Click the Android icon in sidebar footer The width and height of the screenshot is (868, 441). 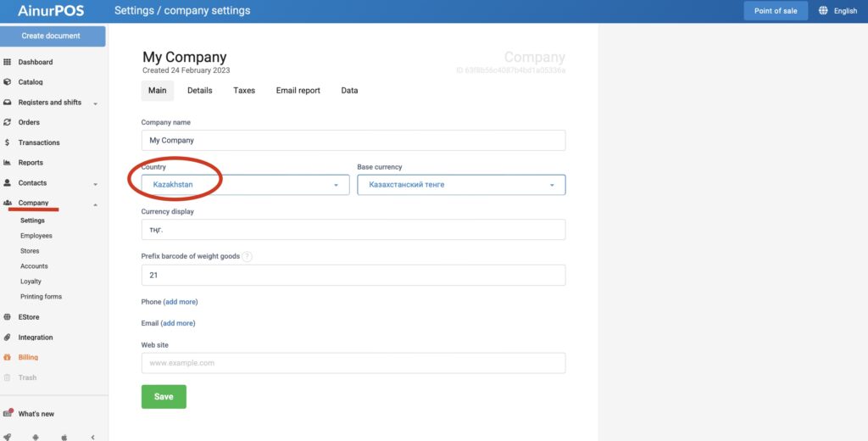(35, 437)
